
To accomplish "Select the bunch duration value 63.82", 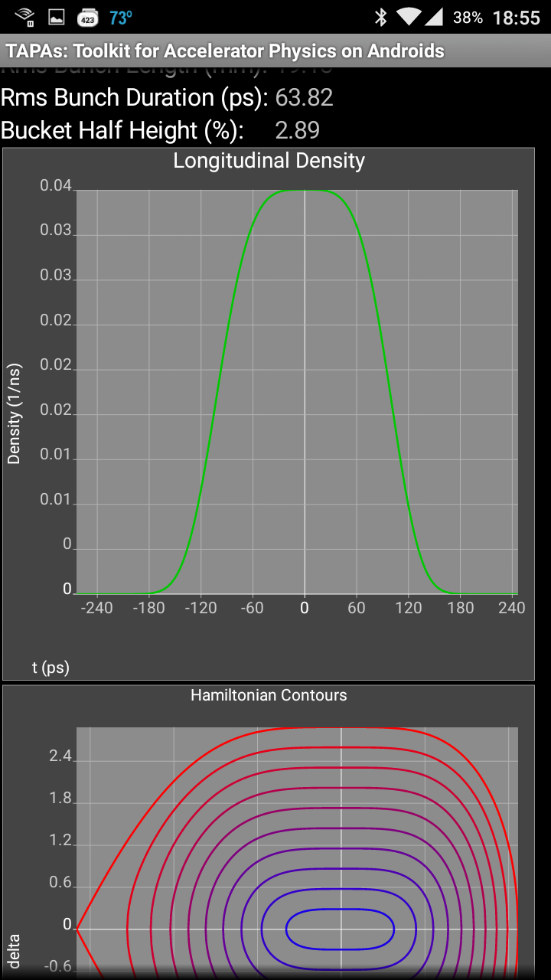I will point(305,97).
